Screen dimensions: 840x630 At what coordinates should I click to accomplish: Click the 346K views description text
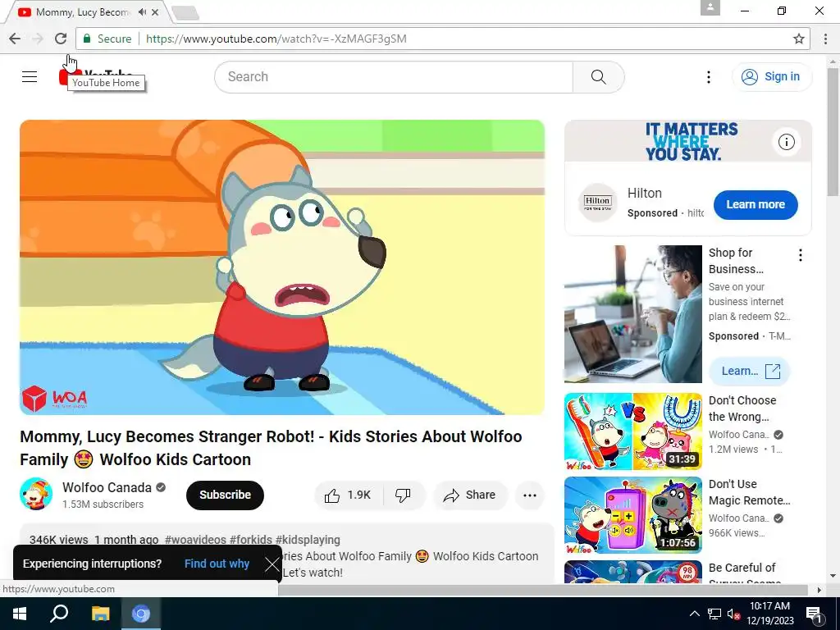[x=59, y=540]
